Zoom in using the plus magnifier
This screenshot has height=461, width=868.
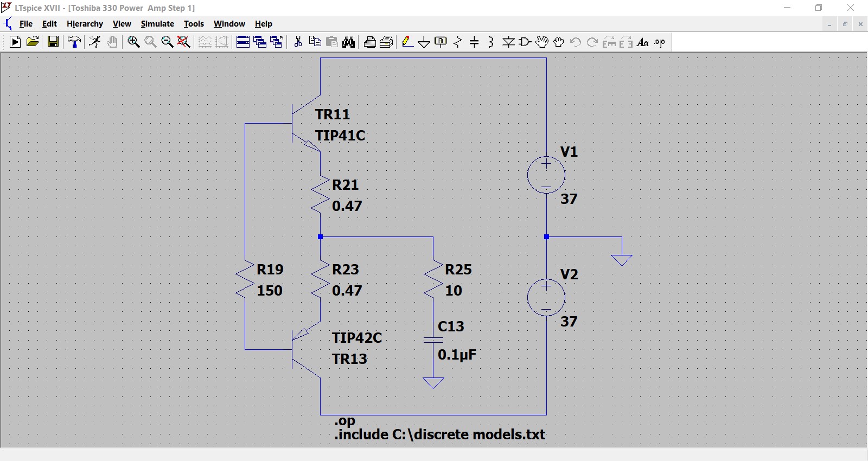pyautogui.click(x=133, y=42)
